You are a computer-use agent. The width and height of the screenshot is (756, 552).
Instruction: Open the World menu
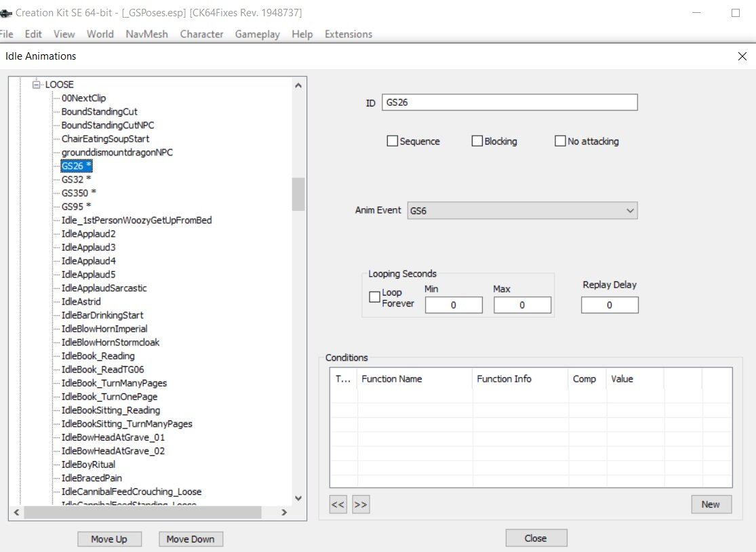coord(100,34)
